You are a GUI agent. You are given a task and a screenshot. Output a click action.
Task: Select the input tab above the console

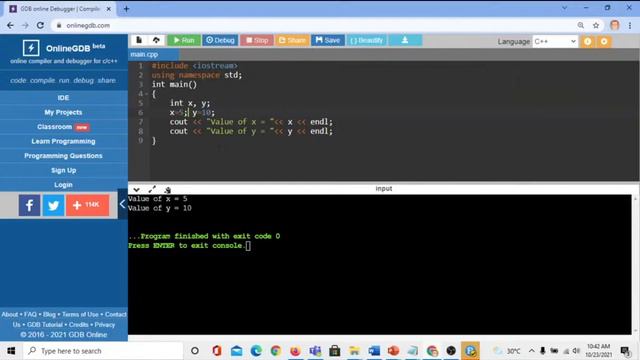[x=384, y=189]
